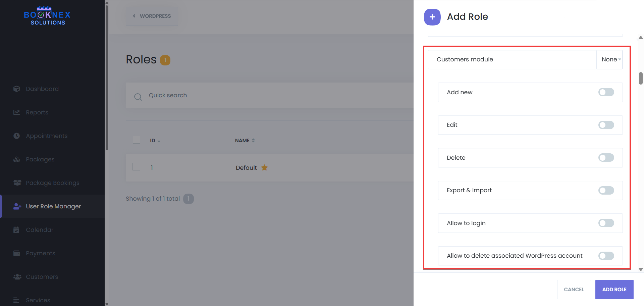Toggle the Allow to login switch

pos(606,223)
